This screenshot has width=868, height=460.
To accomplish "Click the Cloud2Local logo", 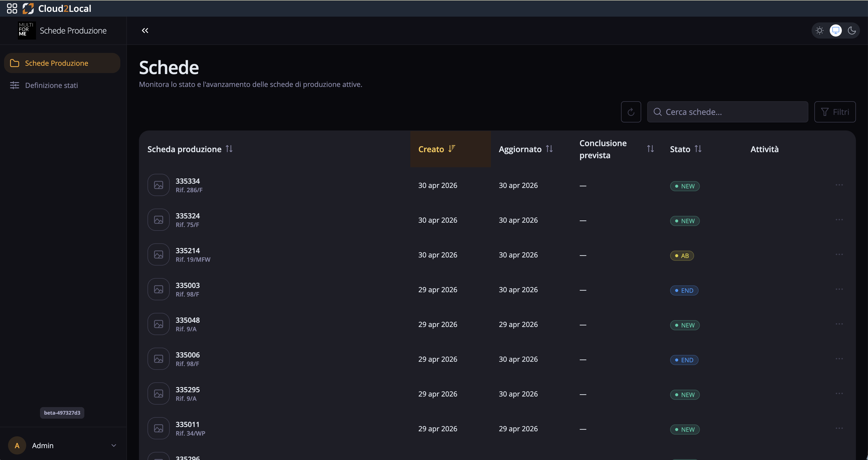I will pos(57,8).
